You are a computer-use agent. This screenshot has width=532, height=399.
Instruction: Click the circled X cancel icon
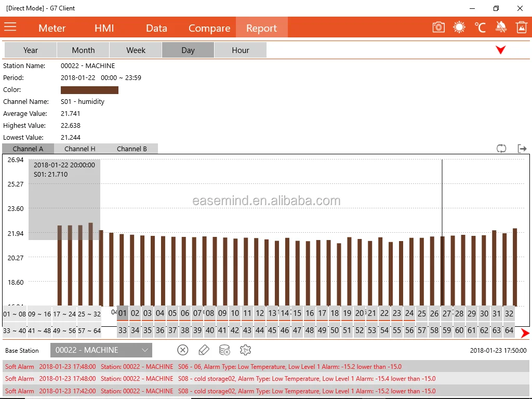point(183,350)
